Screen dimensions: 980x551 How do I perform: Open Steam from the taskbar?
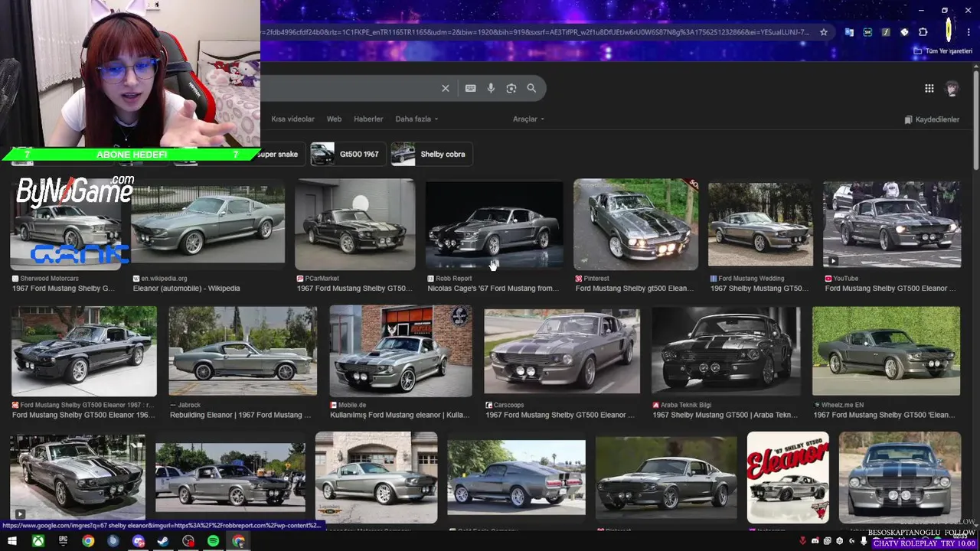(x=163, y=541)
